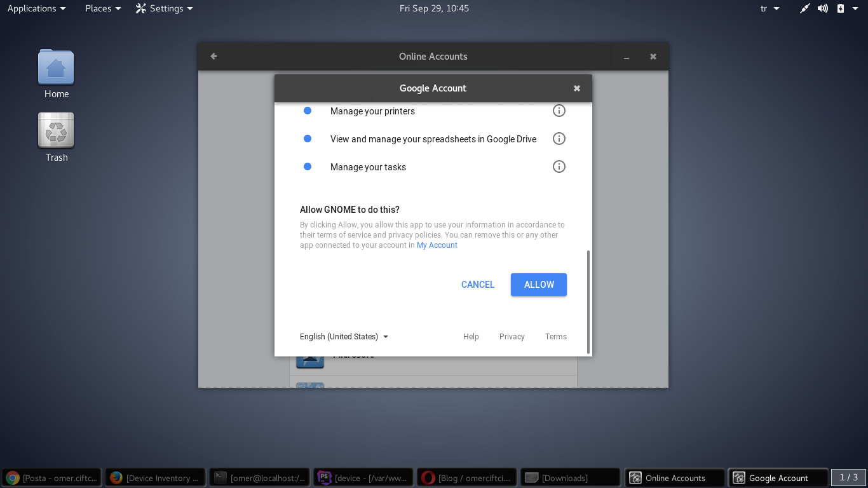The image size is (868, 488).
Task: Click the dialog's vertical scrollbar
Action: coord(588,302)
